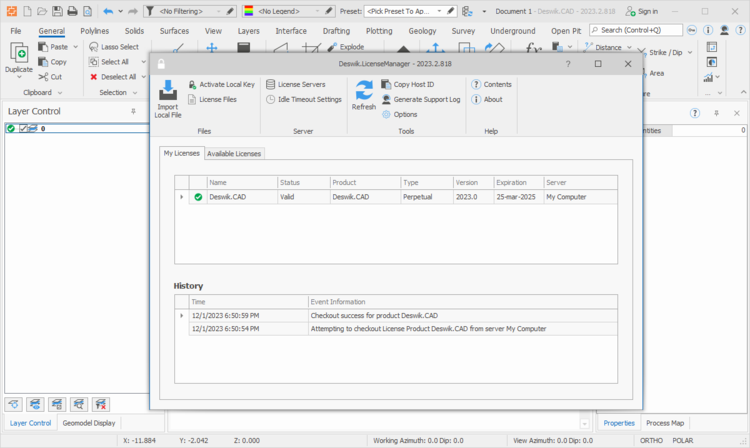Open Idle Timeout Settings
This screenshot has width=750, height=448.
pos(304,99)
